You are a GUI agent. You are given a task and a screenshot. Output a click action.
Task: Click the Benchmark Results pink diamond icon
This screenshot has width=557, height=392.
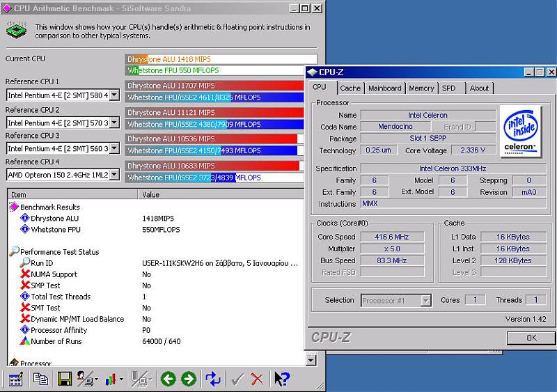pos(14,207)
